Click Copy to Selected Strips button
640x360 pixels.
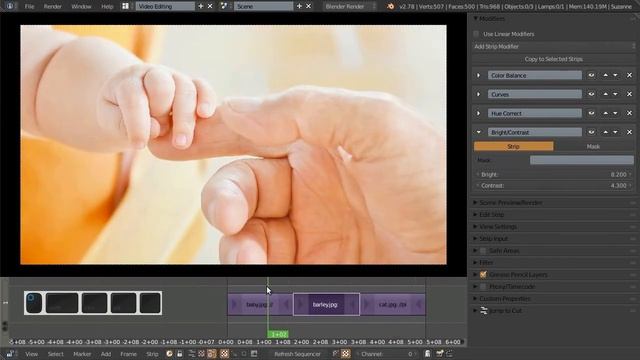(x=554, y=59)
